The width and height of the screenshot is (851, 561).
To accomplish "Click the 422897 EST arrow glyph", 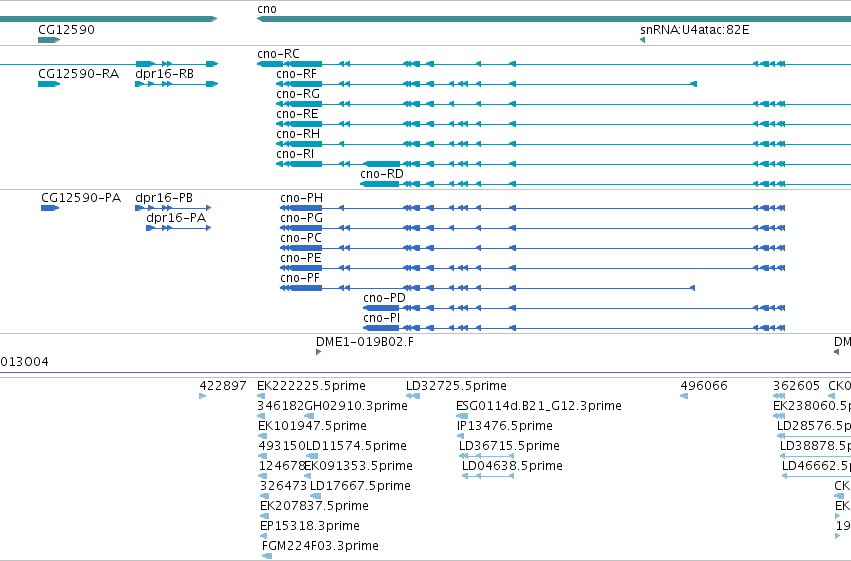I will 202,397.
